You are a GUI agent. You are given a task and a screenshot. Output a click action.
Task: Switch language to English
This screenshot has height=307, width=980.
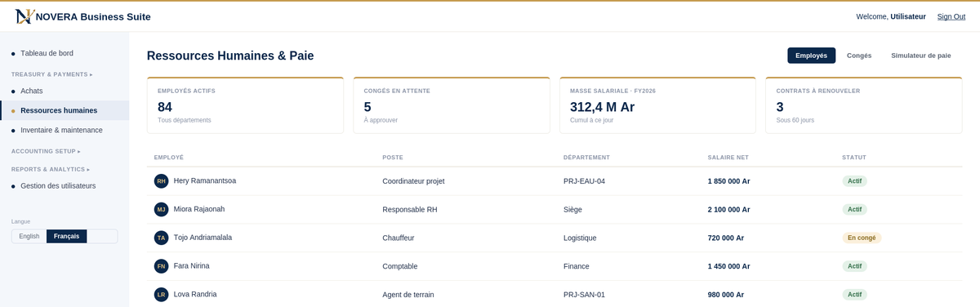29,236
